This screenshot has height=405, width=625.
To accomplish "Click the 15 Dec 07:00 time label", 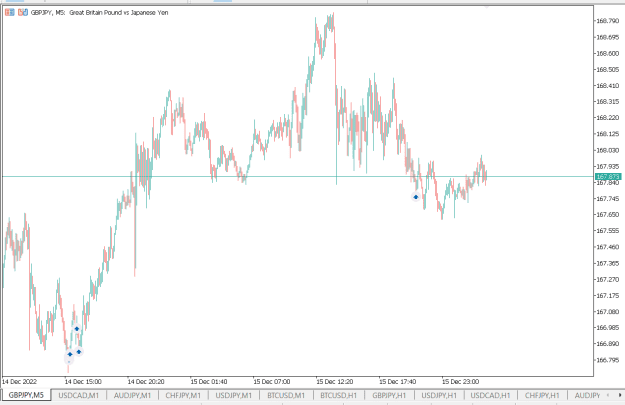I will [x=272, y=382].
